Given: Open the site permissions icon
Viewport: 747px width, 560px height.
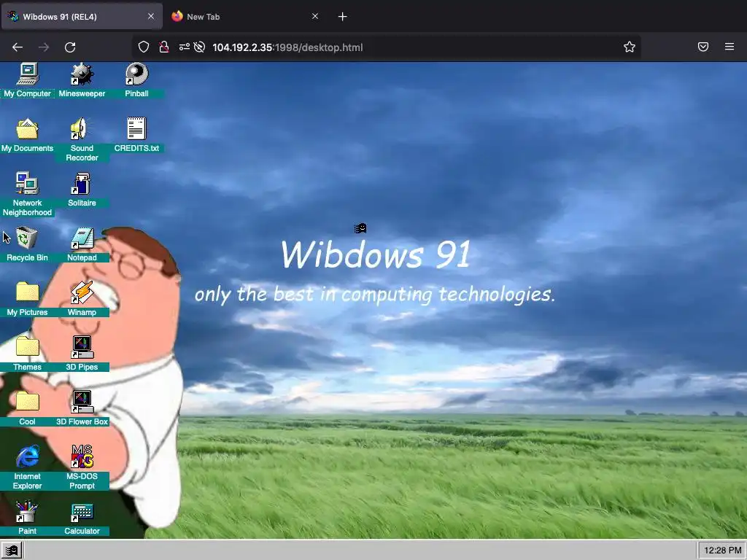Looking at the screenshot, I should [185, 47].
